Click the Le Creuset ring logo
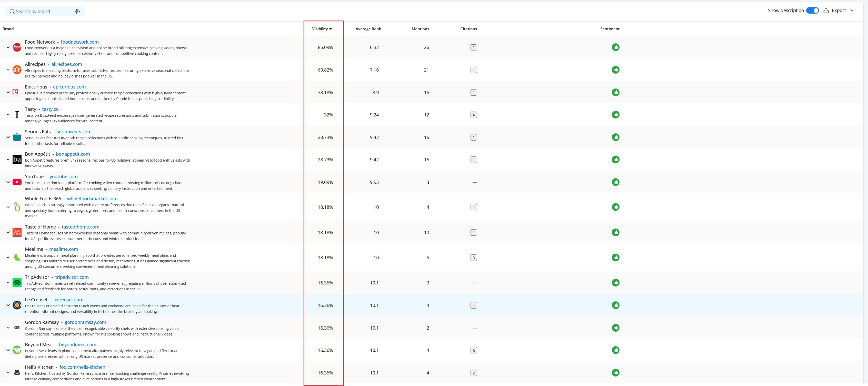This screenshot has width=868, height=386. (17, 305)
